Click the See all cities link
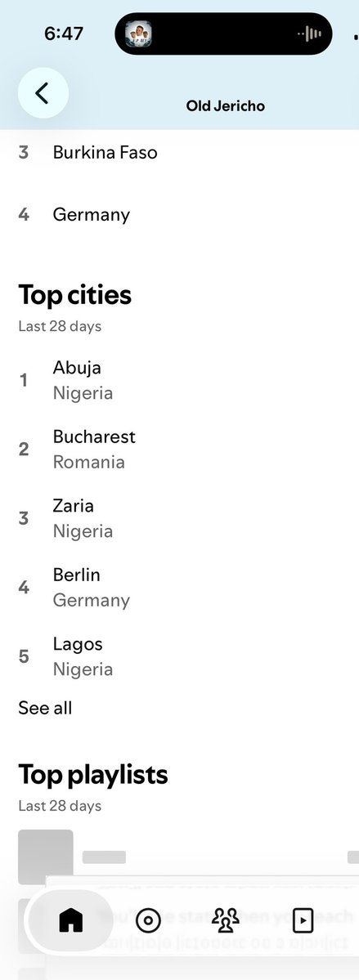The height and width of the screenshot is (980, 359). pos(45,708)
